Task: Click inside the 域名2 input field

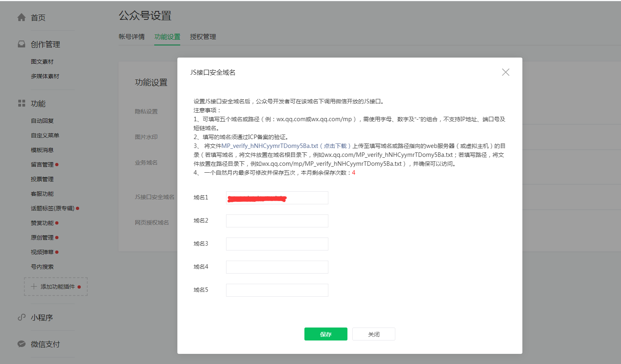Action: 277,221
